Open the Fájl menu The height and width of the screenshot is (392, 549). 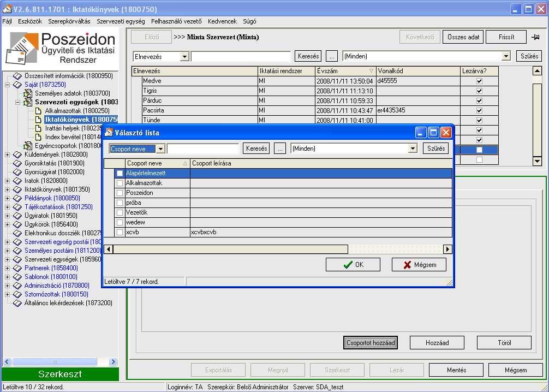tap(7, 21)
